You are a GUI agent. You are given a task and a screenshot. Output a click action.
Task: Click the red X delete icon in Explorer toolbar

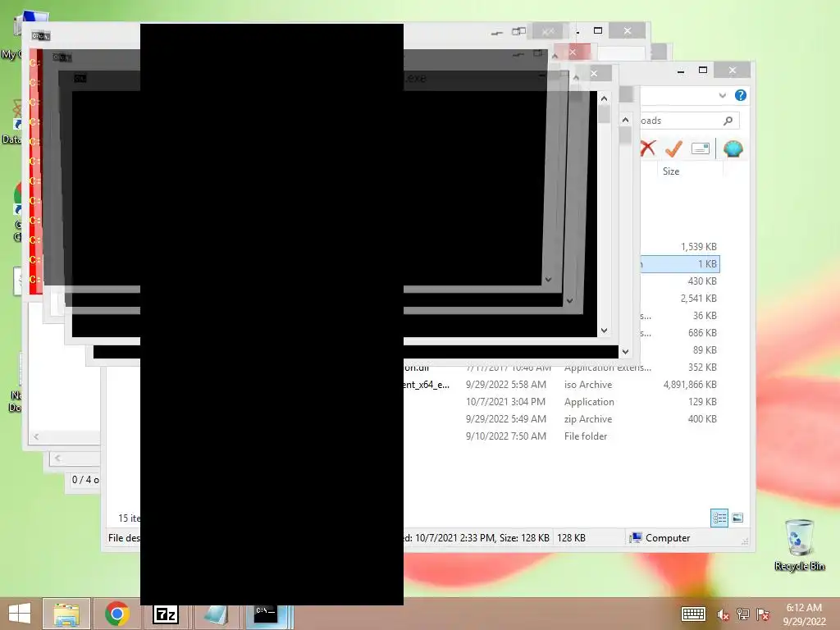648,148
